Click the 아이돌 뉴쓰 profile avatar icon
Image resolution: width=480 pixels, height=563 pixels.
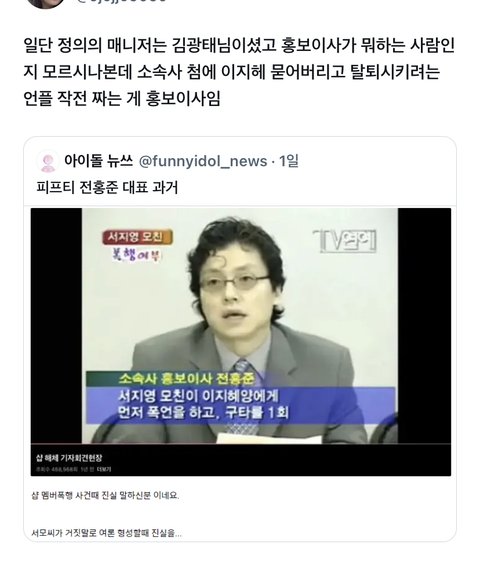tap(48, 162)
